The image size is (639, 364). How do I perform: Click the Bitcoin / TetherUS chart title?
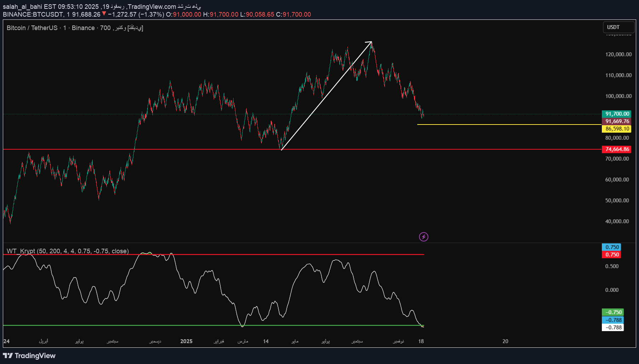point(32,28)
